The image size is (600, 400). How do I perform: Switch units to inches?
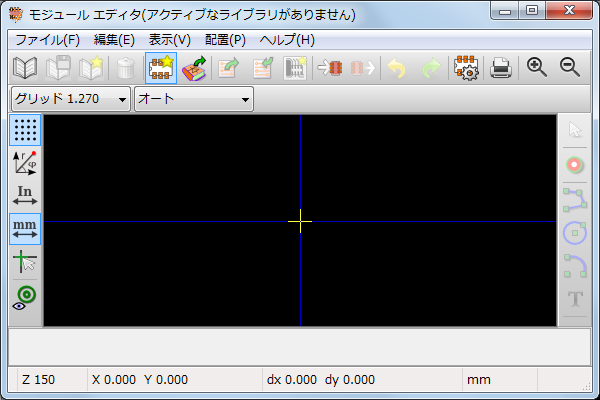point(25,195)
